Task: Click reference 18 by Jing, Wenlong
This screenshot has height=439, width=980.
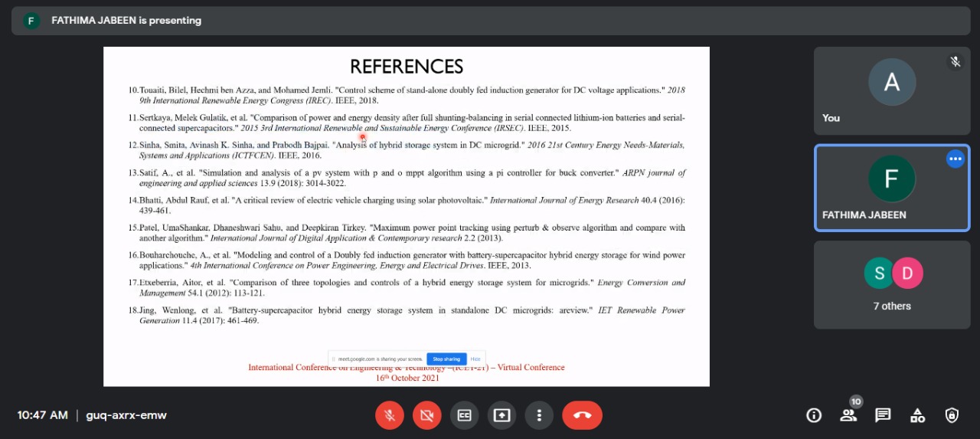Action: coord(407,315)
